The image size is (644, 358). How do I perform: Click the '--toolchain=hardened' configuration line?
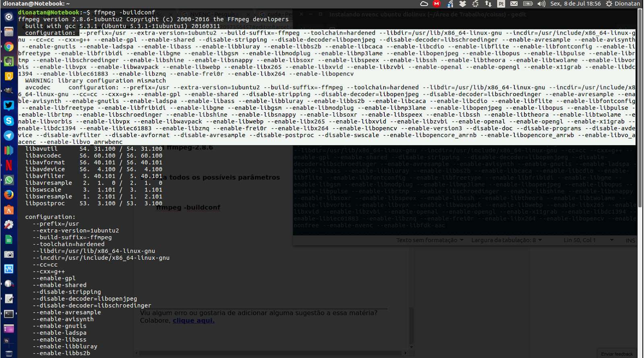click(68, 244)
